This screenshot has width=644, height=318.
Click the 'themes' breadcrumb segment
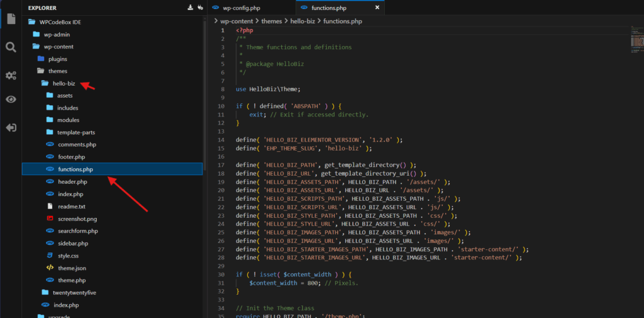tap(272, 21)
